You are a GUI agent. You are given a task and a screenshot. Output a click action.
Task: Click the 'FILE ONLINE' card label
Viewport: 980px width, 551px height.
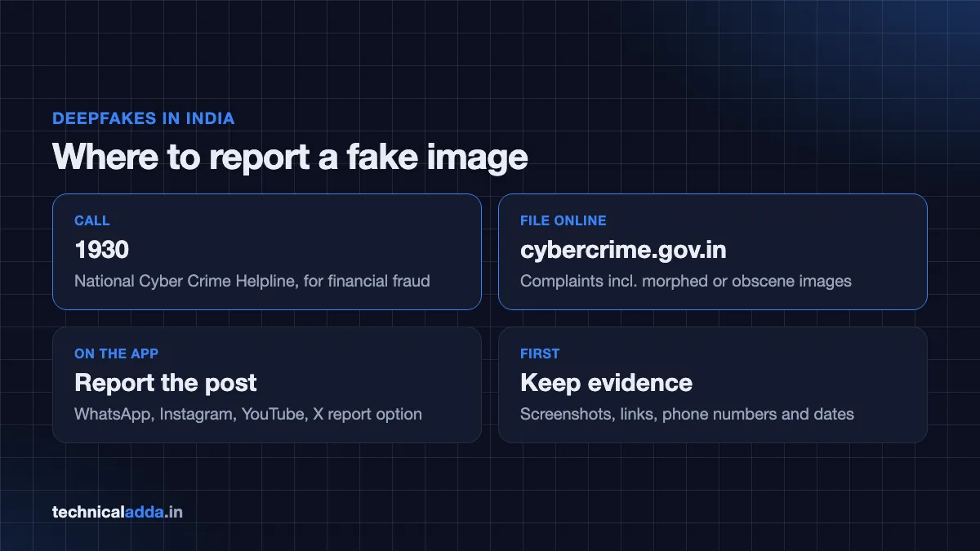pos(563,220)
